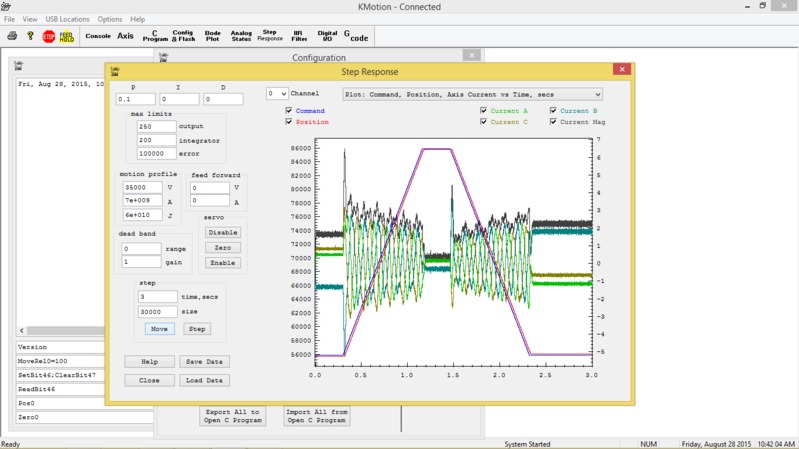Toggle the Current A checkbox
This screenshot has height=449, width=799.
point(484,110)
